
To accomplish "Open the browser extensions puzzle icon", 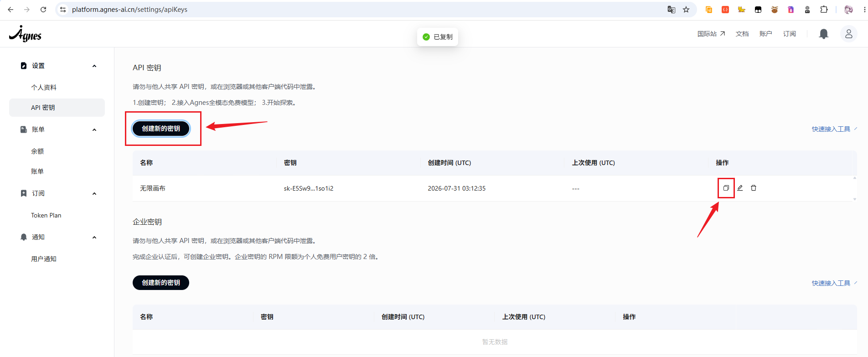I will pos(824,10).
